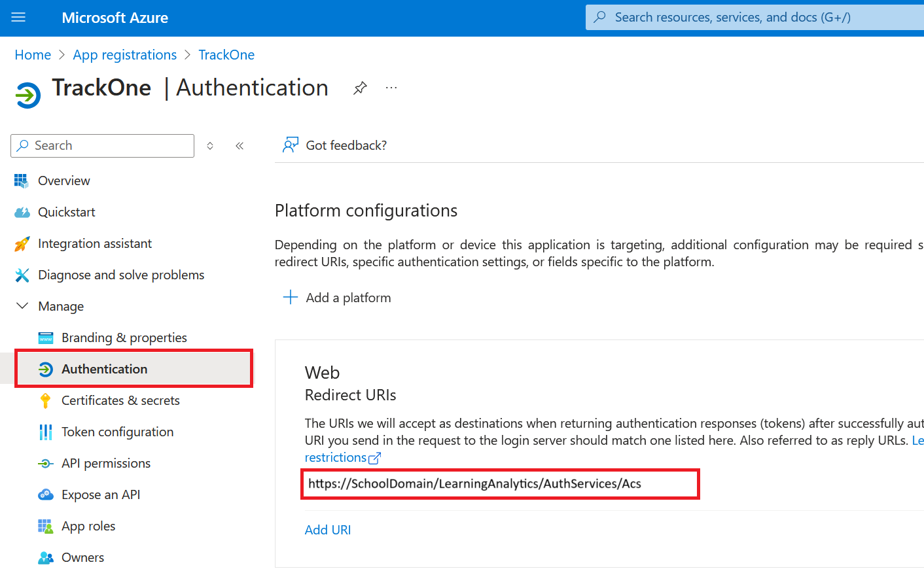Screen dimensions: 924x571
Task: Click the Quickstart cloud icon
Action: tap(22, 212)
